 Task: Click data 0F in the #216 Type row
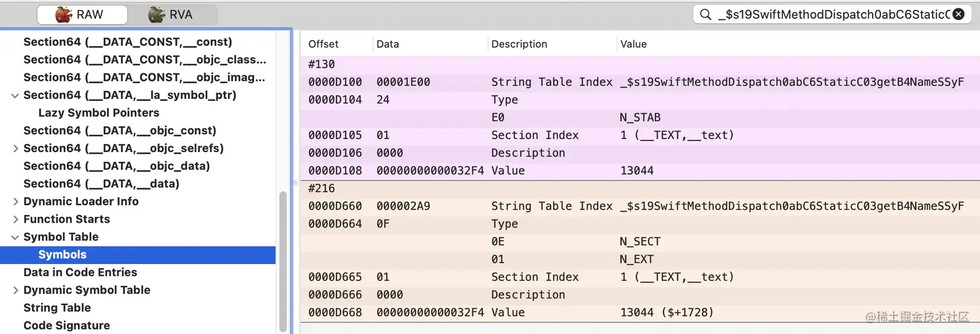point(383,224)
